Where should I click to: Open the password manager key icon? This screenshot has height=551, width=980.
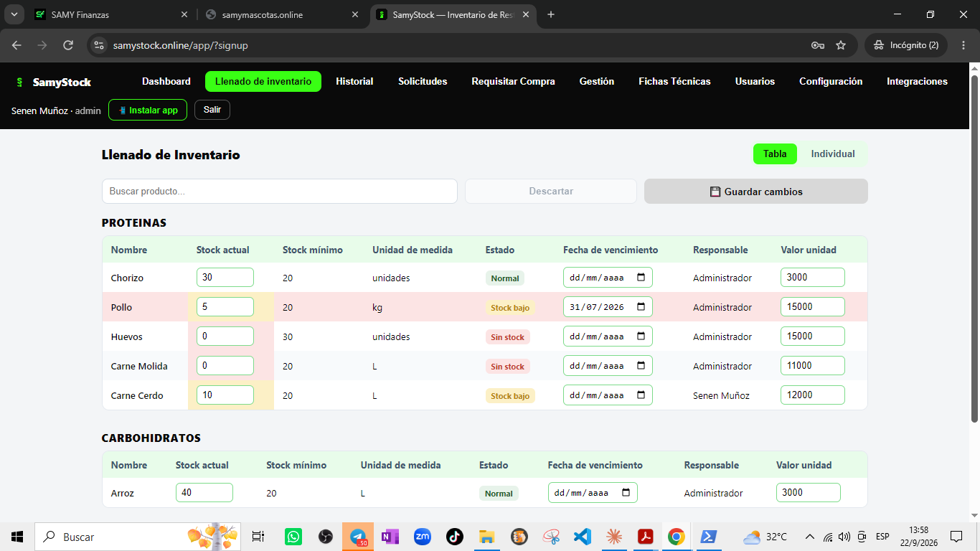point(818,45)
